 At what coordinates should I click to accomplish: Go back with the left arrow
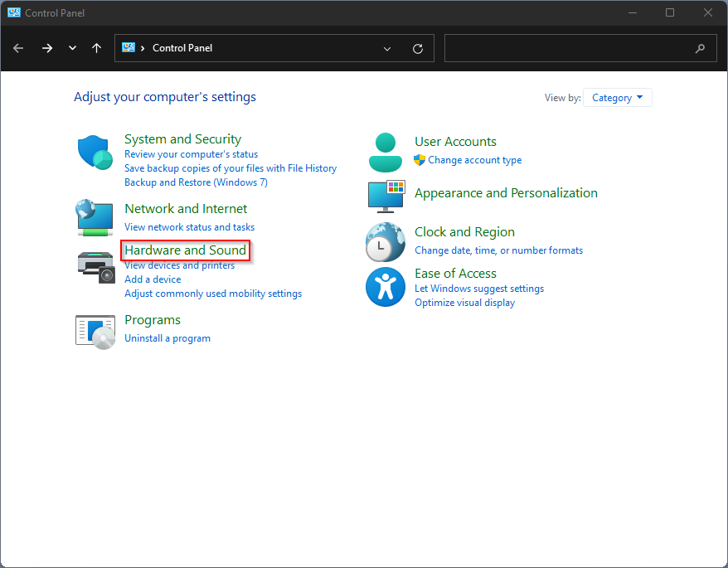(x=18, y=48)
